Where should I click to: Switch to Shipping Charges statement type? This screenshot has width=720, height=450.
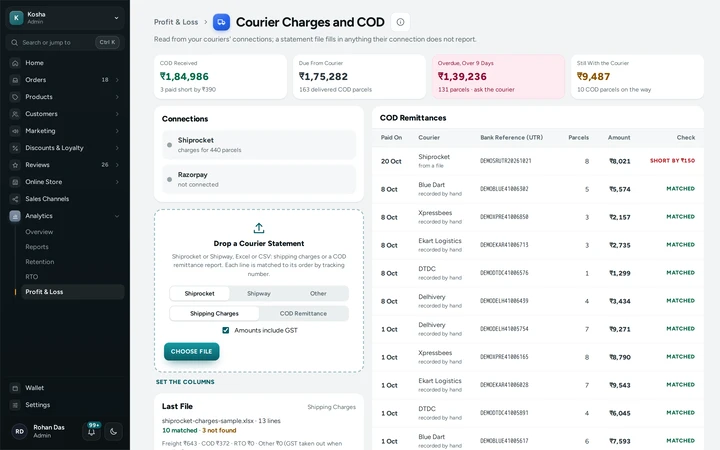coord(214,314)
